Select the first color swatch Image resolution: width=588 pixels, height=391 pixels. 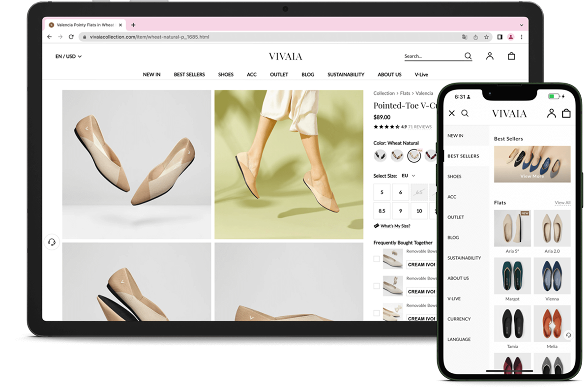click(x=380, y=155)
